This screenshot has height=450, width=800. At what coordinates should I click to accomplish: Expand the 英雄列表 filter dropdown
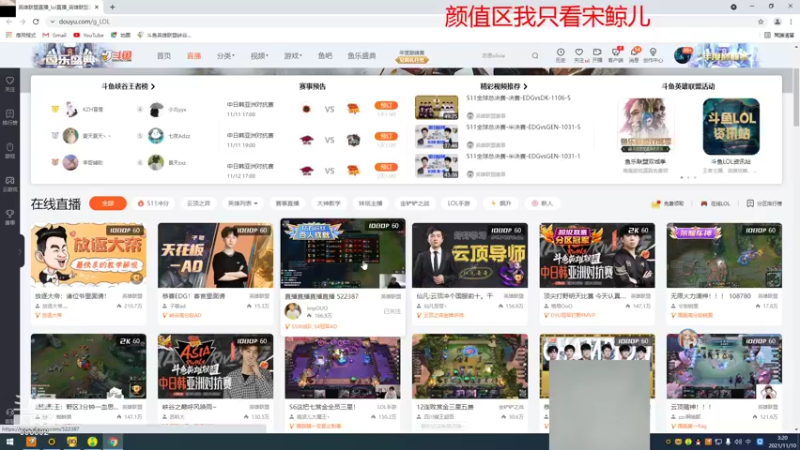(243, 203)
